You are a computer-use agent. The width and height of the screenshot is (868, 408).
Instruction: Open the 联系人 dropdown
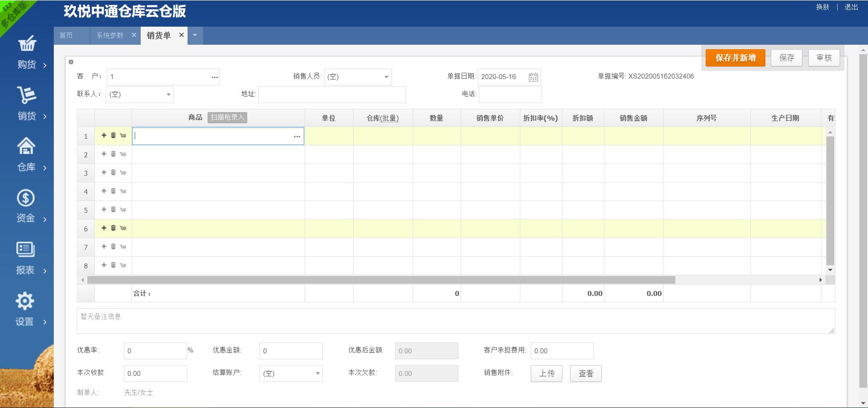click(x=169, y=94)
